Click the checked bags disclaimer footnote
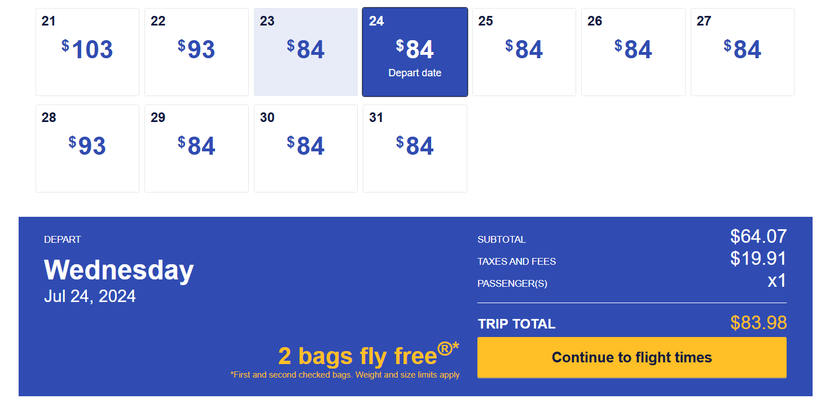Image resolution: width=825 pixels, height=402 pixels. (x=344, y=375)
